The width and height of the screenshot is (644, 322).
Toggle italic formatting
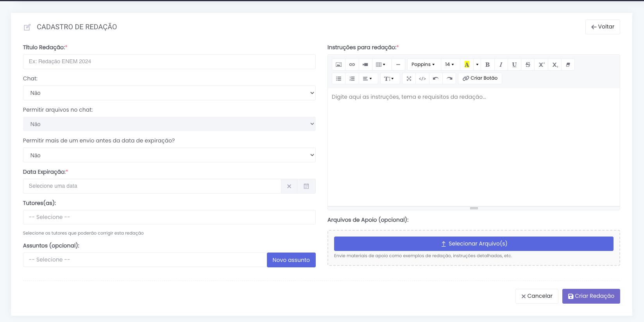501,65
